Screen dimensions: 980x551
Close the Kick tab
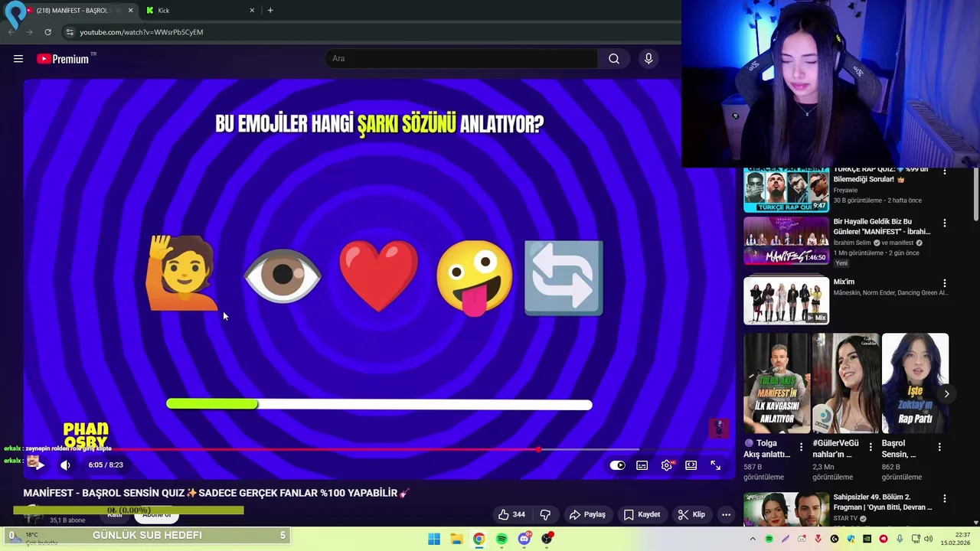(x=252, y=10)
